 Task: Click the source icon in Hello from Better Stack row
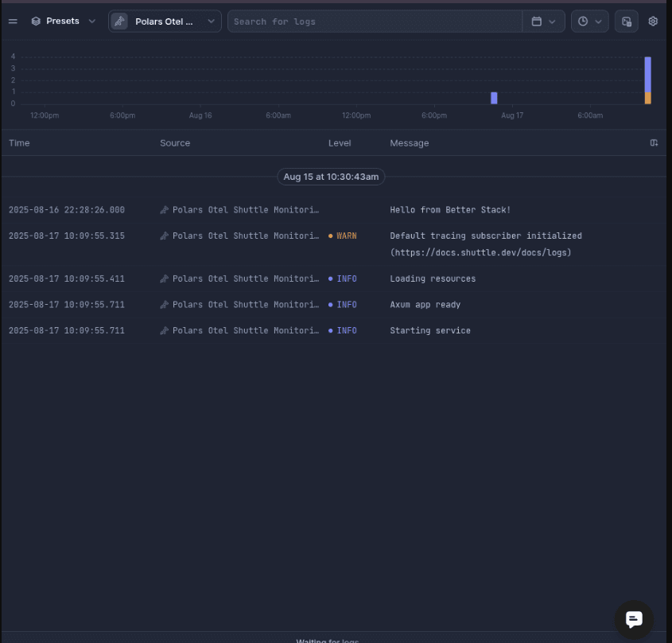tap(164, 210)
